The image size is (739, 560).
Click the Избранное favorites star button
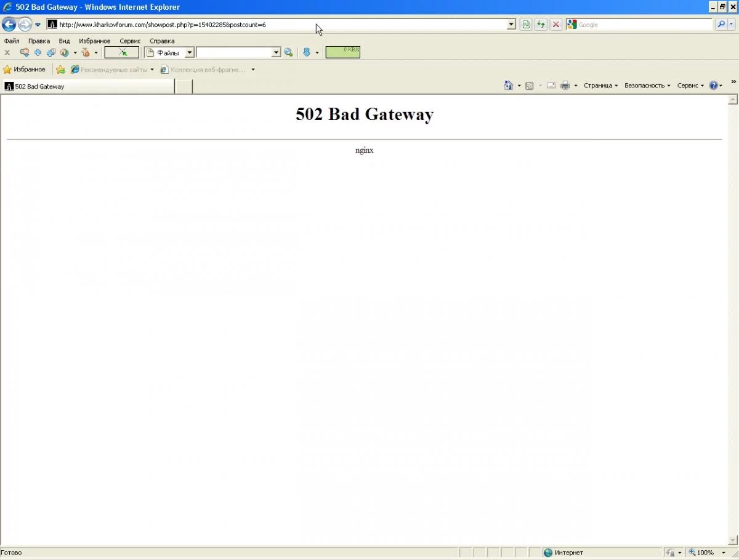25,70
